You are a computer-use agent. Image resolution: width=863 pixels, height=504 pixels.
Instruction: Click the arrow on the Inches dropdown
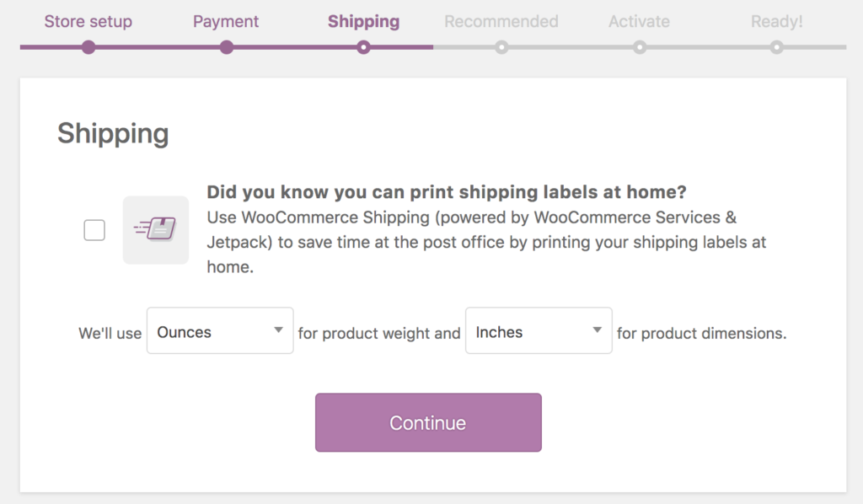coord(597,330)
